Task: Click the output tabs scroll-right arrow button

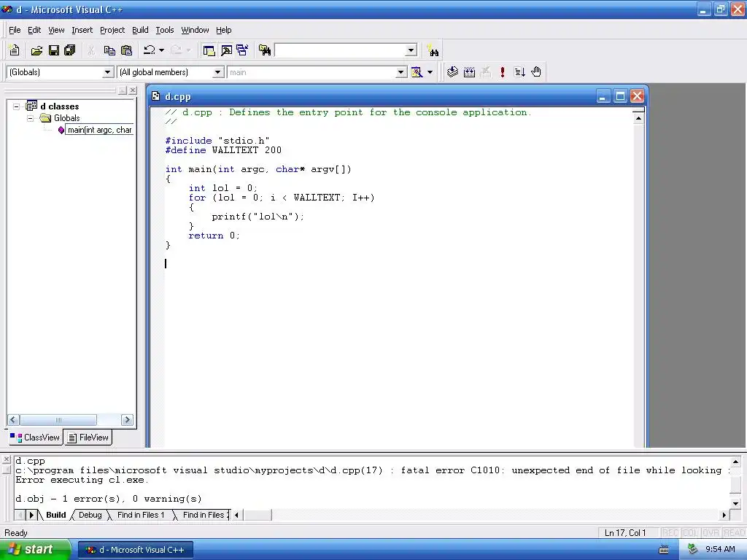Action: (31, 515)
